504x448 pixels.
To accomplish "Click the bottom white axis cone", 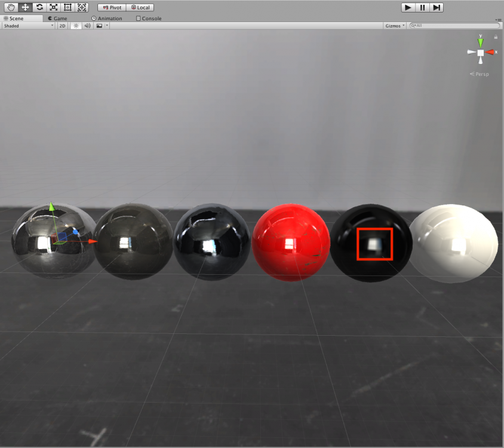I will [x=481, y=60].
